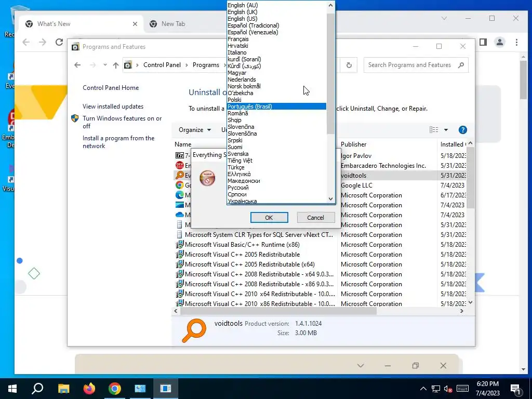Change view with the view options icon
Screen dimensions: 532x399
tap(434, 129)
